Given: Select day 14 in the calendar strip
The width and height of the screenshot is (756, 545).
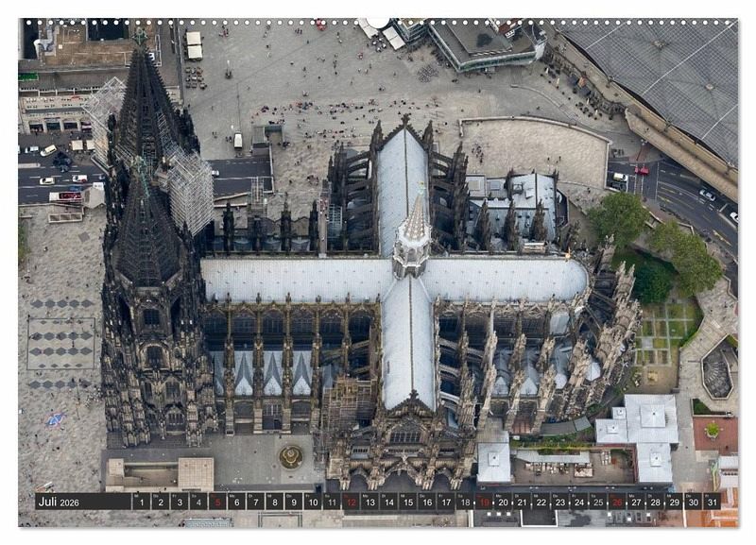Looking at the screenshot, I should pyautogui.click(x=389, y=502).
